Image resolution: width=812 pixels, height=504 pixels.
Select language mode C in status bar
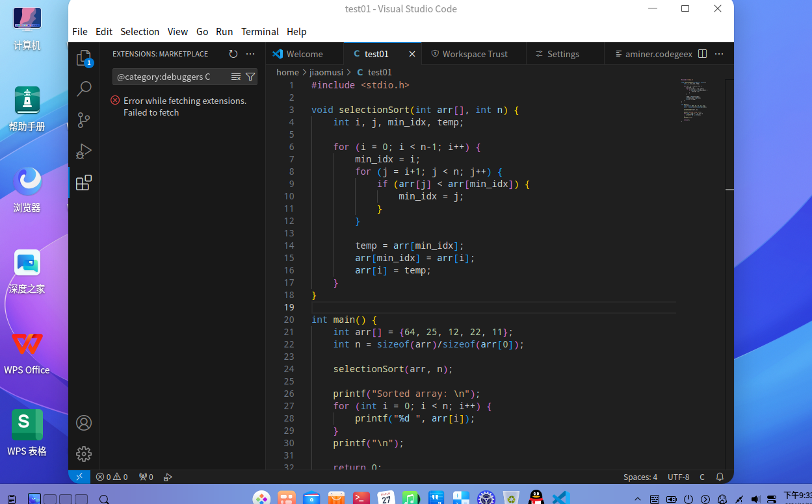[702, 477]
